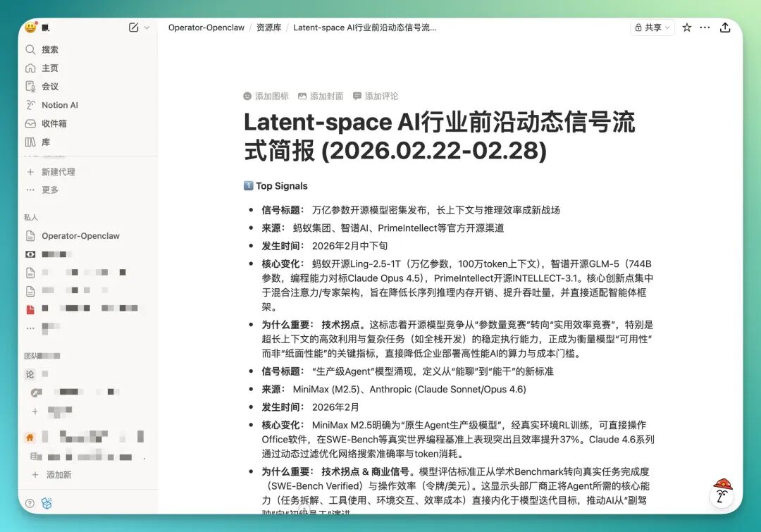The image size is (761, 532).
Task: Click the line 万亿参数开源模型密集发布
Action: (411, 210)
